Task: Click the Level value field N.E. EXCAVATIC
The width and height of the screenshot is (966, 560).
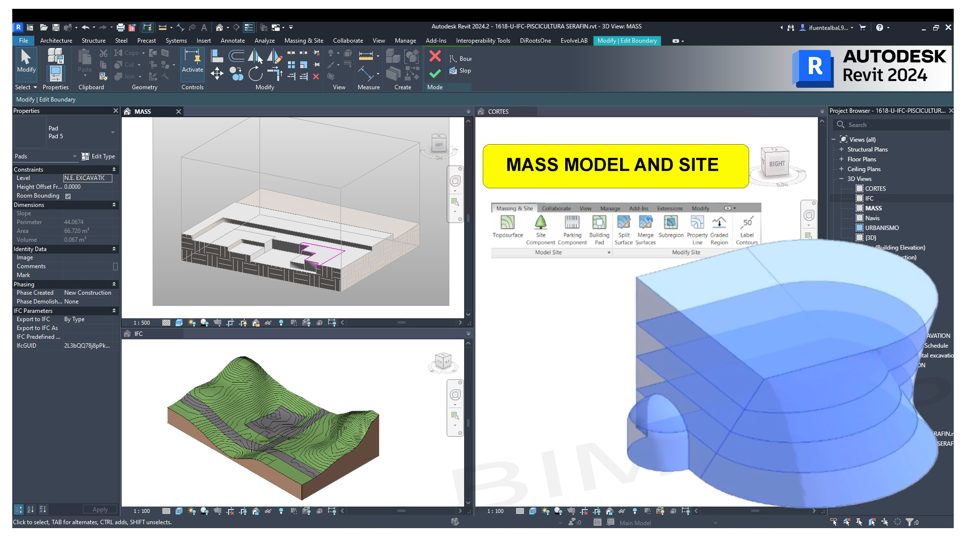Action: tap(87, 178)
